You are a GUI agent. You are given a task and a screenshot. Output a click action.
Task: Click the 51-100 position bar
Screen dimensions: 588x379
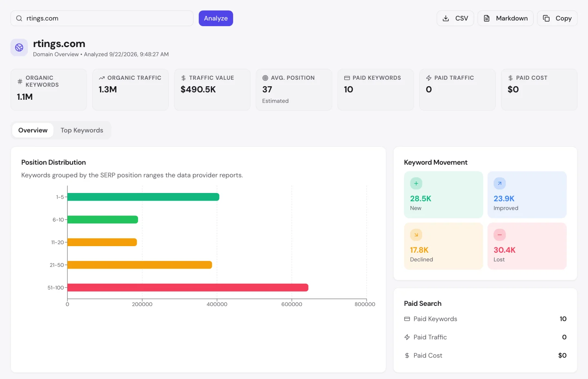coord(188,287)
